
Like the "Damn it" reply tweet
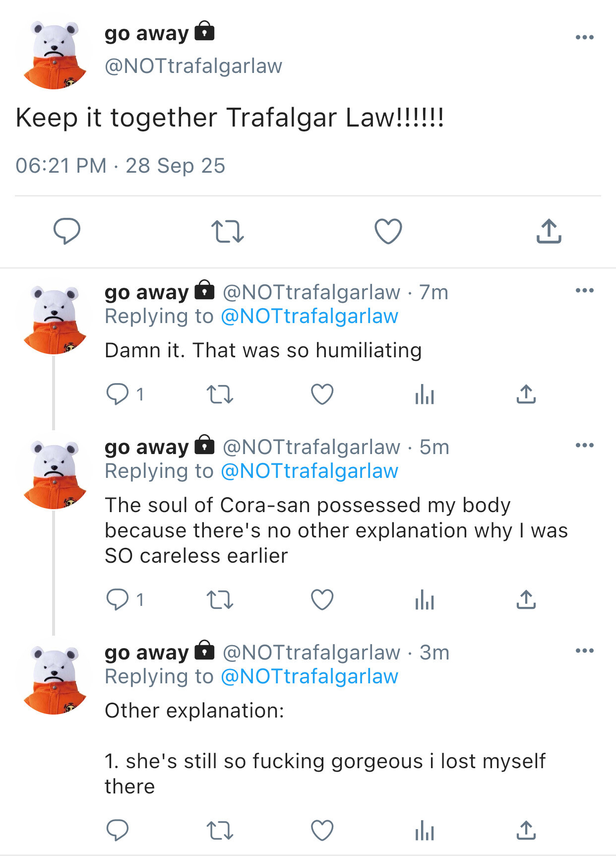tap(322, 395)
